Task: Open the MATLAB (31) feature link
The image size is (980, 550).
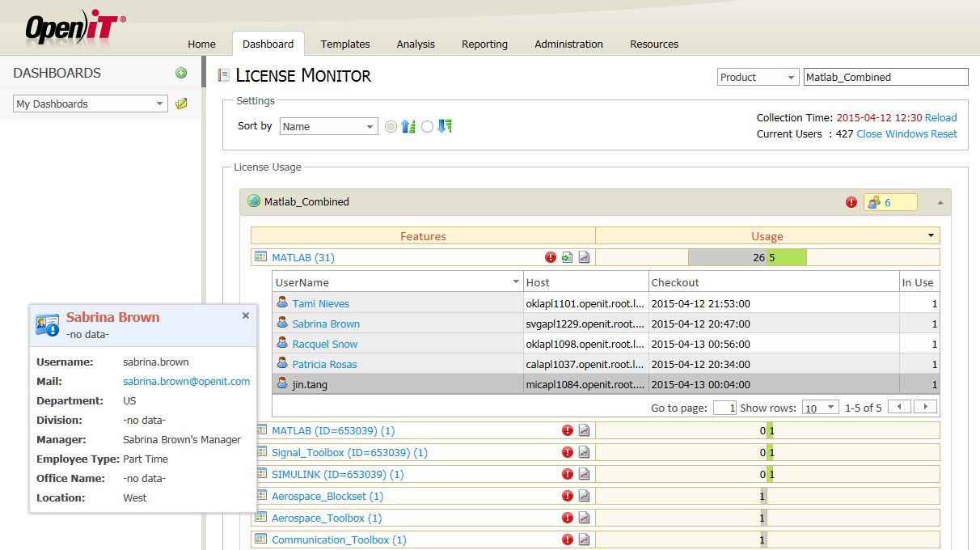Action: (303, 257)
